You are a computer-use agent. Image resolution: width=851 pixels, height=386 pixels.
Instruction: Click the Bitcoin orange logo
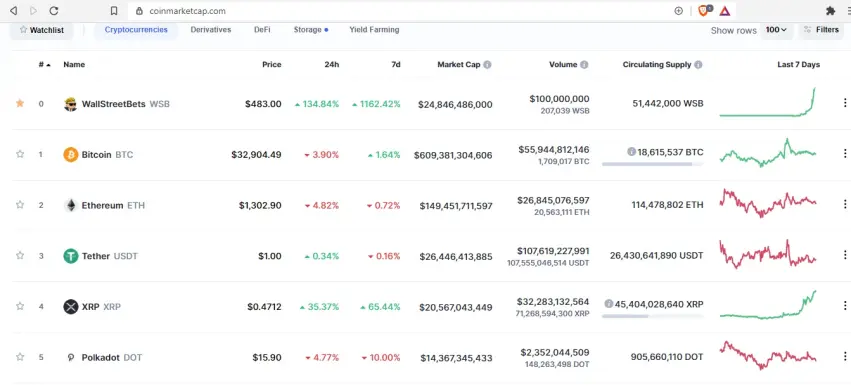[71, 155]
